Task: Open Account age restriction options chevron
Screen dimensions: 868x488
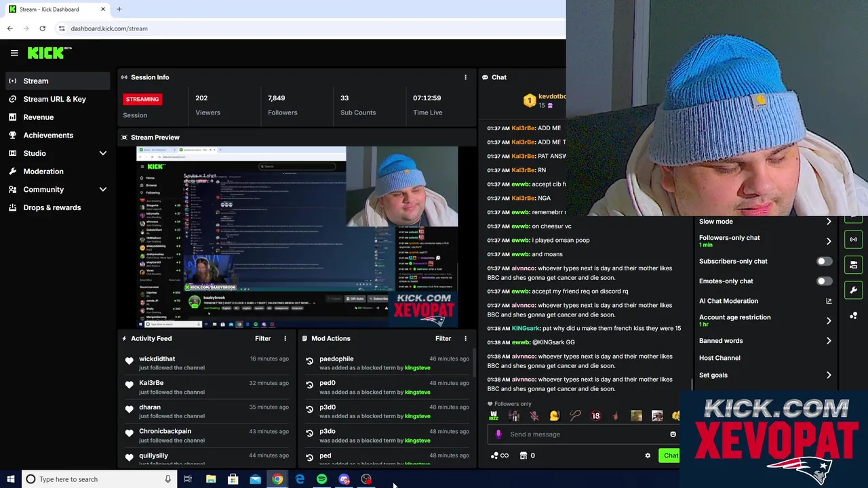Action: pos(829,321)
